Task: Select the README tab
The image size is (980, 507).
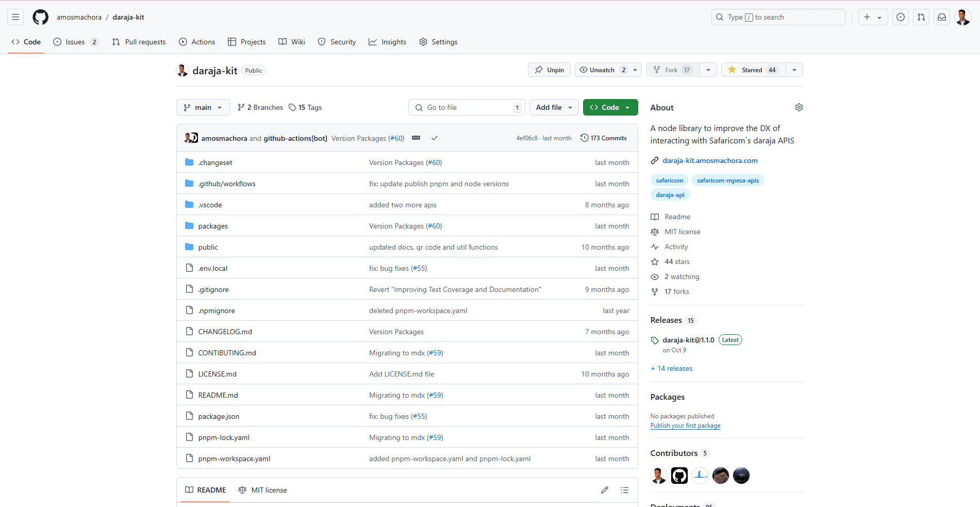Action: (206, 490)
